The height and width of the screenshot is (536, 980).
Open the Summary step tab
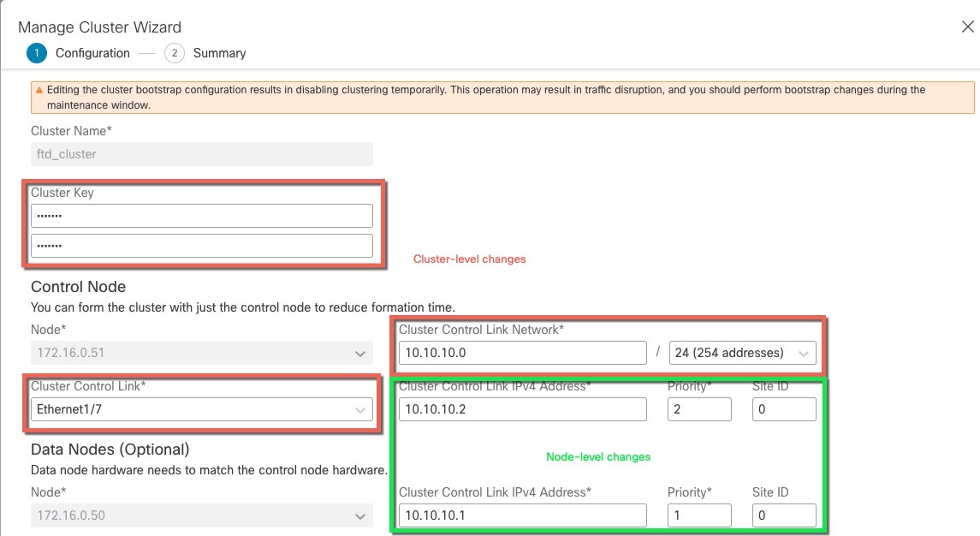(x=219, y=53)
